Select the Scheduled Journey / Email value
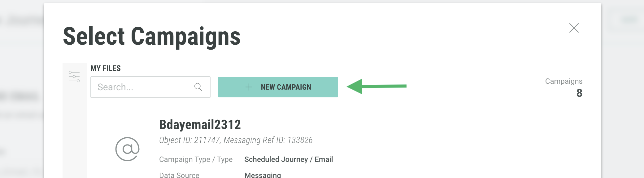 [x=289, y=159]
